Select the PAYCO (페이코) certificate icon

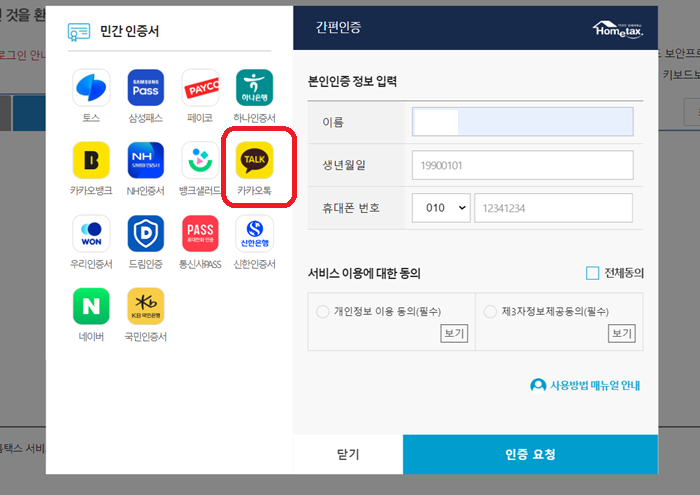pos(200,88)
